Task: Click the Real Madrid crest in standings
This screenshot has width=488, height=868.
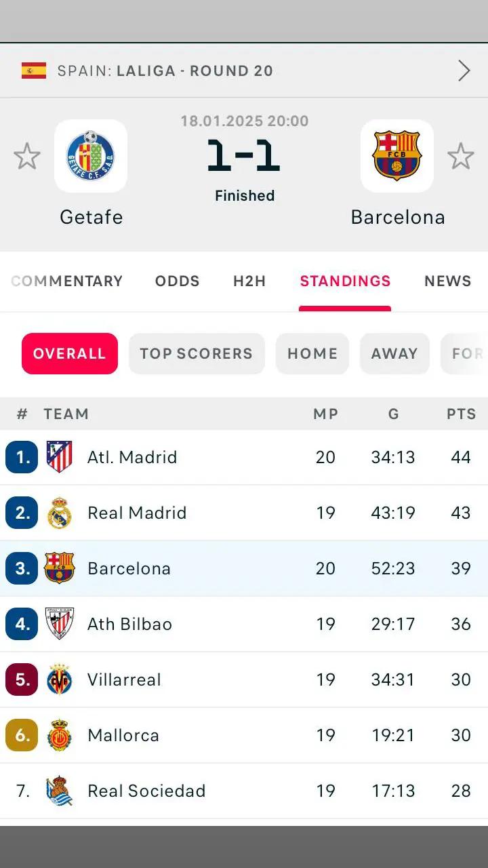Action: pyautogui.click(x=60, y=513)
